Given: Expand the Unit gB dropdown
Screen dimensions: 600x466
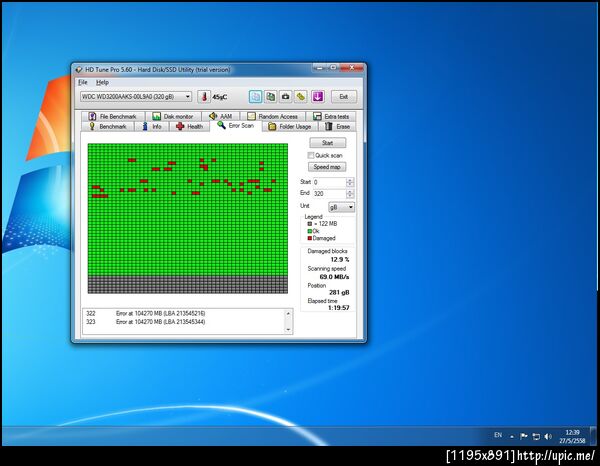Looking at the screenshot, I should (x=341, y=207).
